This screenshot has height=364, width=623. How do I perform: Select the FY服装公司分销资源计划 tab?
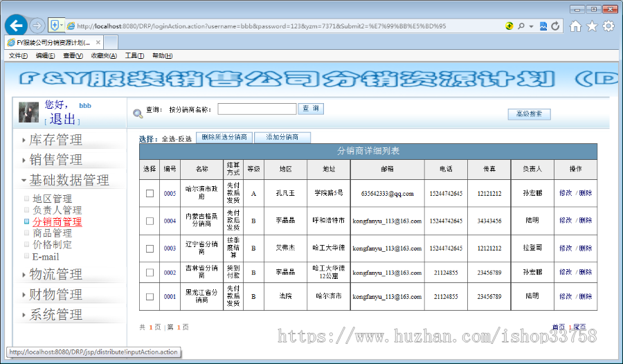(x=54, y=42)
